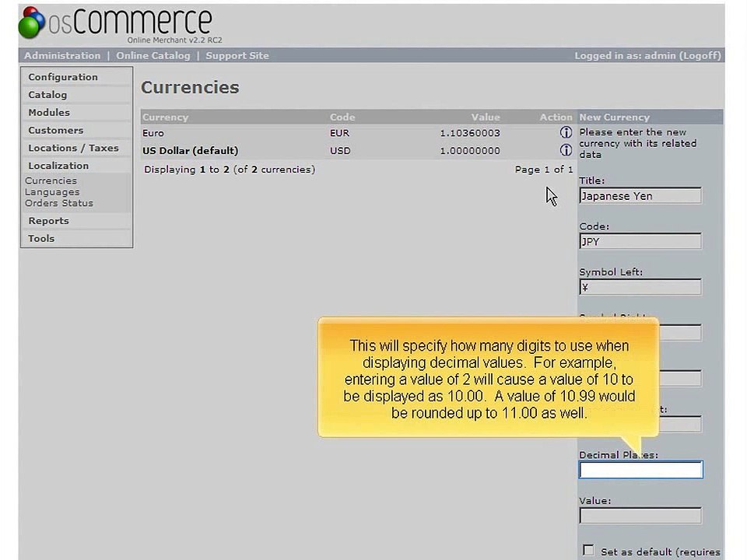Click the New Currency panel heading
The image size is (747, 560).
click(x=615, y=117)
